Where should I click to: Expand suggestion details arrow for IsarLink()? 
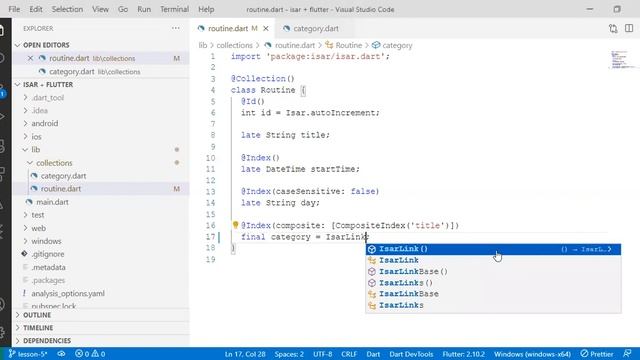[610, 249]
